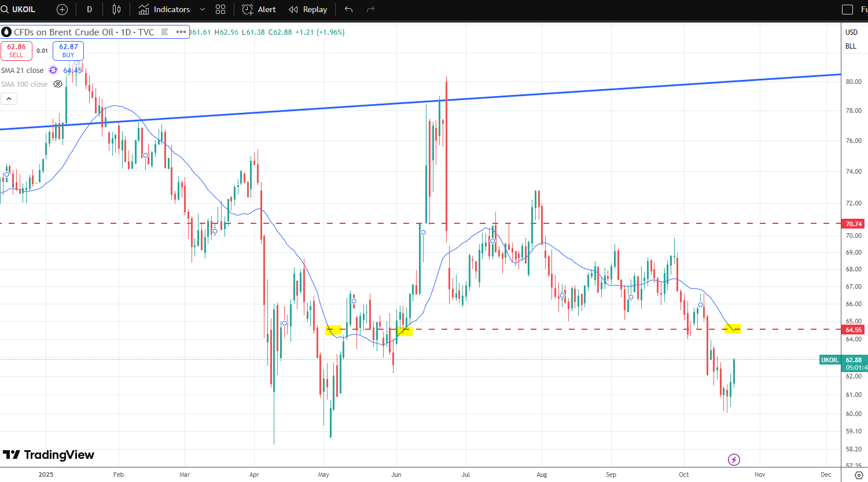Click the redo arrow icon
868x482 pixels.
point(371,9)
